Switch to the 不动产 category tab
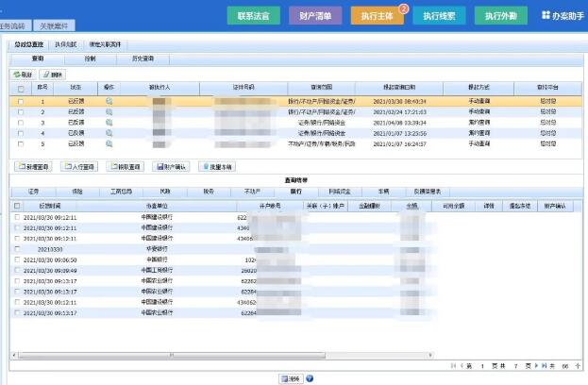The image size is (588, 385). (x=252, y=191)
